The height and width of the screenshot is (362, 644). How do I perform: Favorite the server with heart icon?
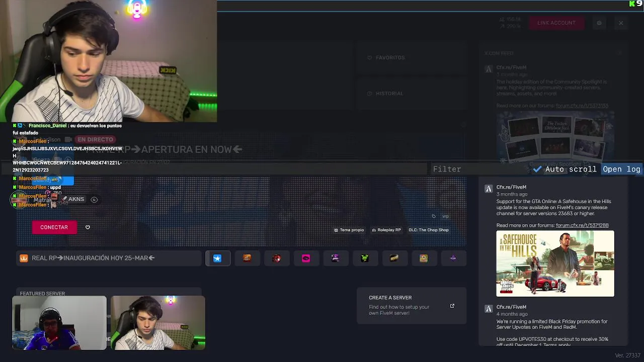click(88, 227)
